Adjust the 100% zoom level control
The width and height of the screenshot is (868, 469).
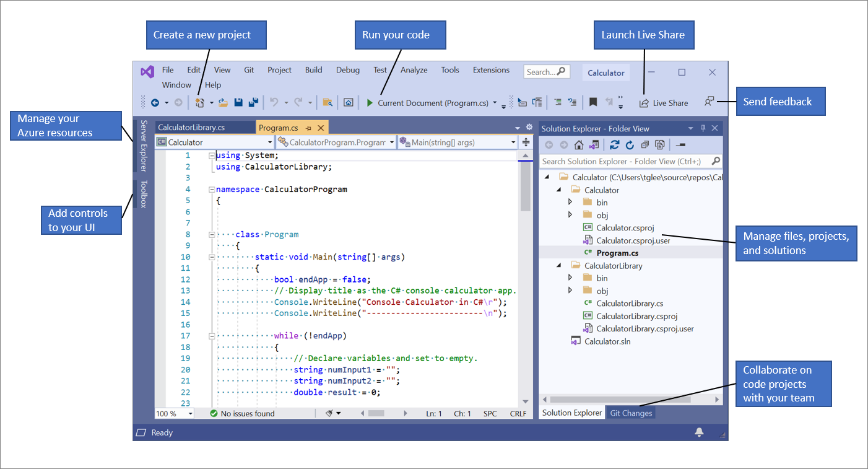tap(173, 413)
